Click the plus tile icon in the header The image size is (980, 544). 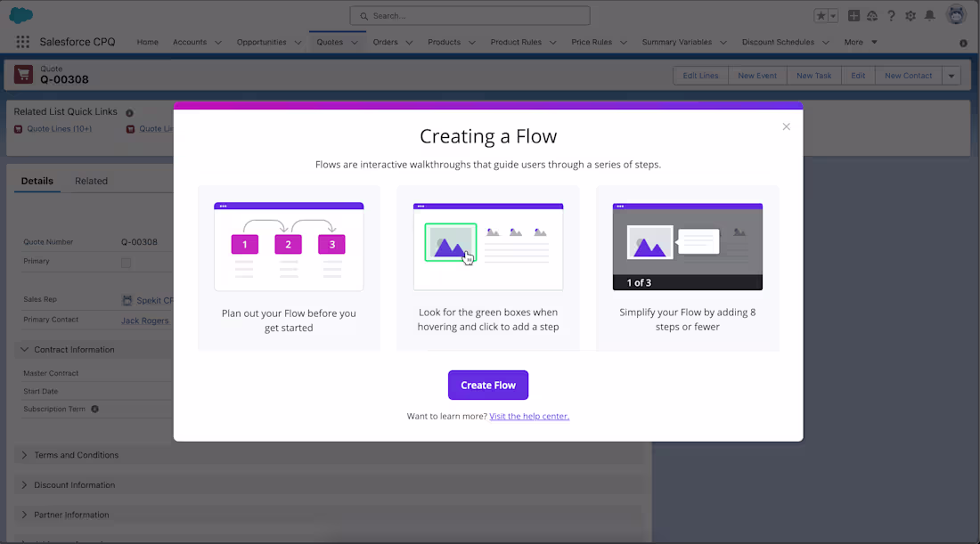coord(853,15)
